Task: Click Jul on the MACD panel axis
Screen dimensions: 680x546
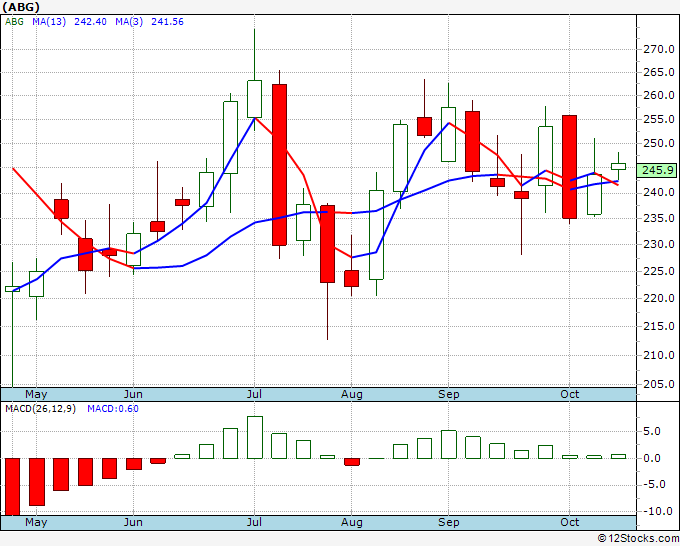Action: pyautogui.click(x=254, y=522)
